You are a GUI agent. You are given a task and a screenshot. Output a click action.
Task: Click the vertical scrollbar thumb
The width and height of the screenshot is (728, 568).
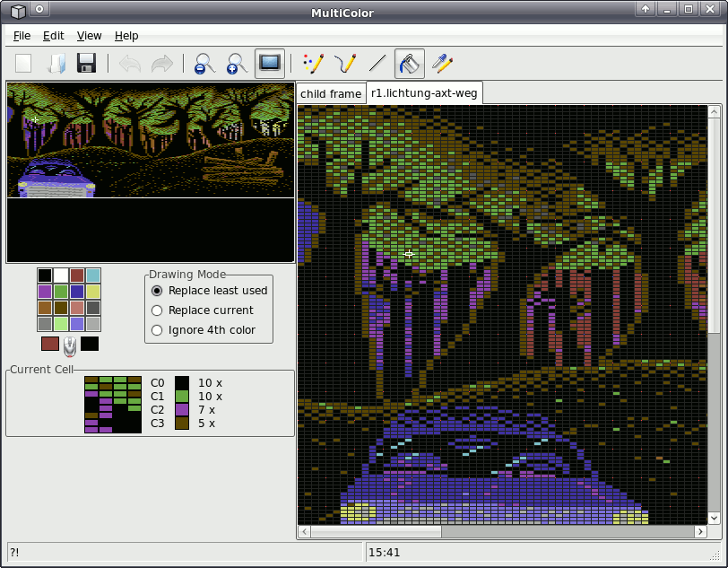[714, 225]
